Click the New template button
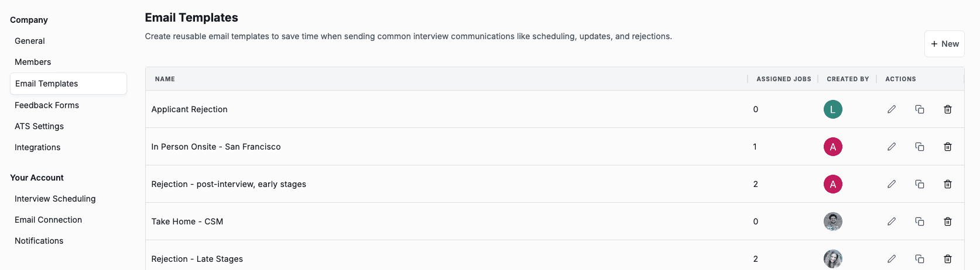Screen dimensions: 980x270 944,44
